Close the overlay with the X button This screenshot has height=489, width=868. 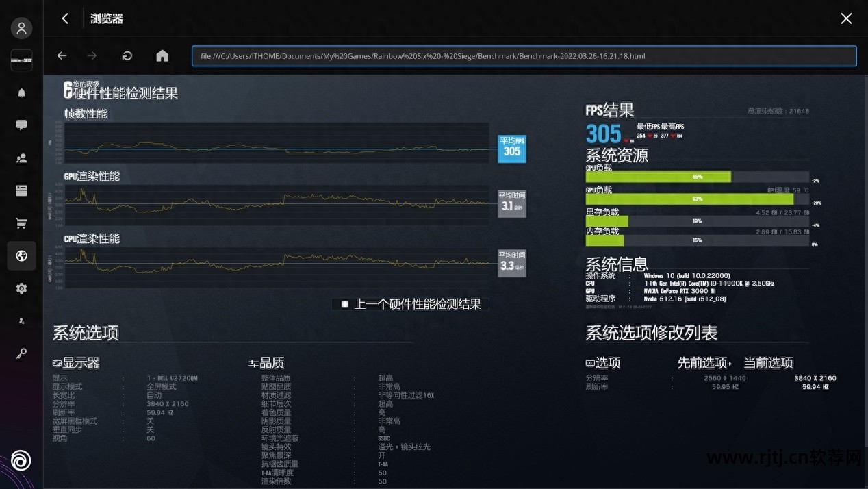[846, 18]
